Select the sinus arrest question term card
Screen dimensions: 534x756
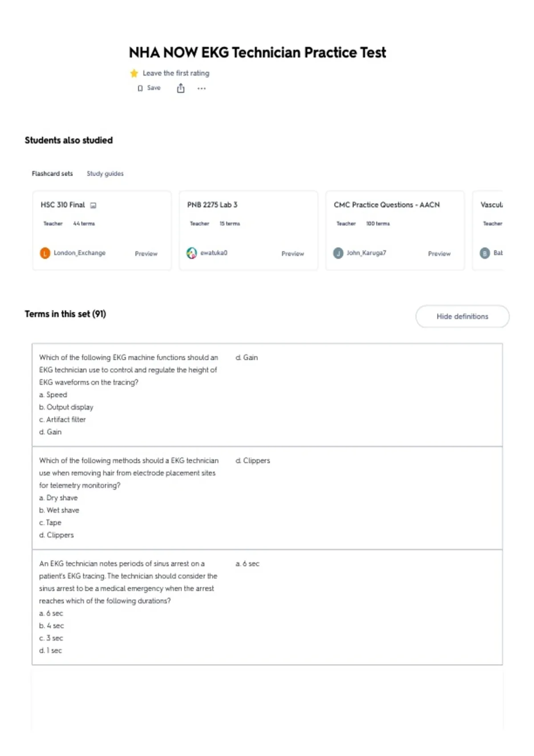pyautogui.click(x=267, y=607)
